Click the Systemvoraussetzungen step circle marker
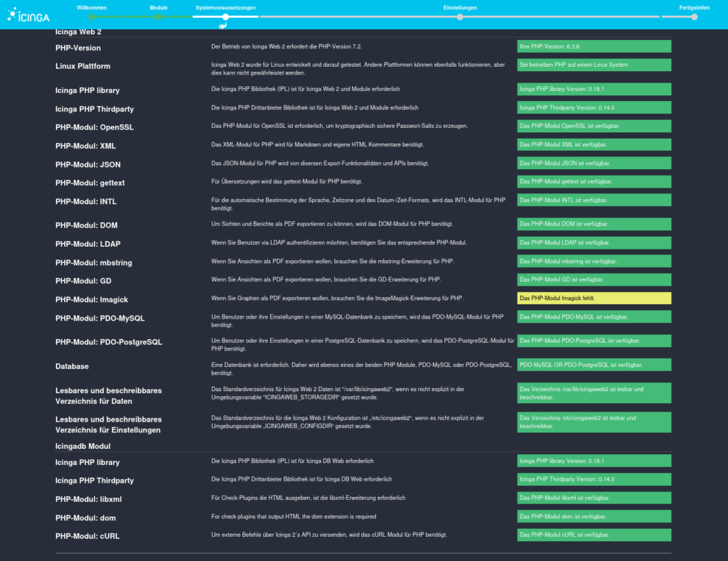The width and height of the screenshot is (728, 561). (225, 16)
